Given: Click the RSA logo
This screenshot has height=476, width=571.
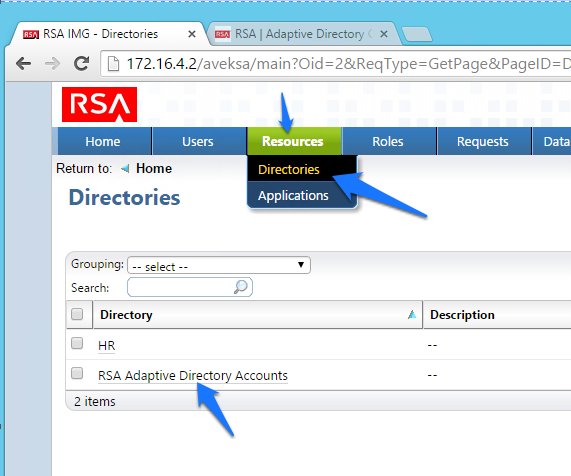Looking at the screenshot, I should coord(99,105).
